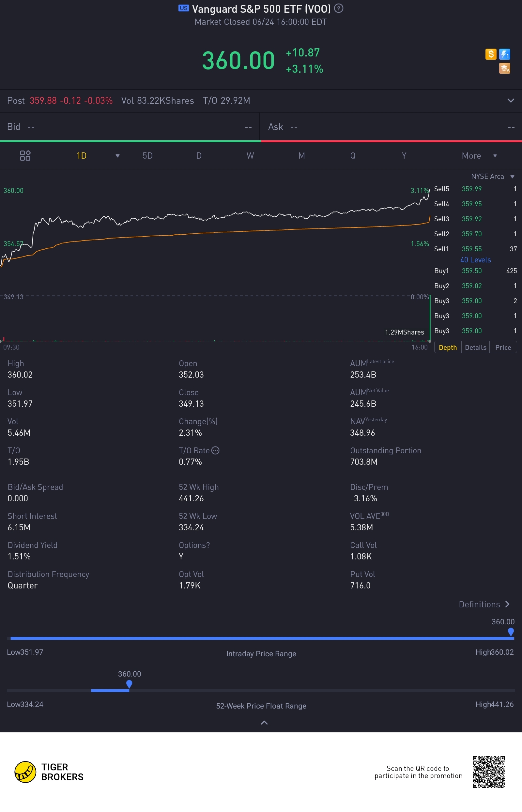Click the help question mark beside VOO title

(338, 8)
